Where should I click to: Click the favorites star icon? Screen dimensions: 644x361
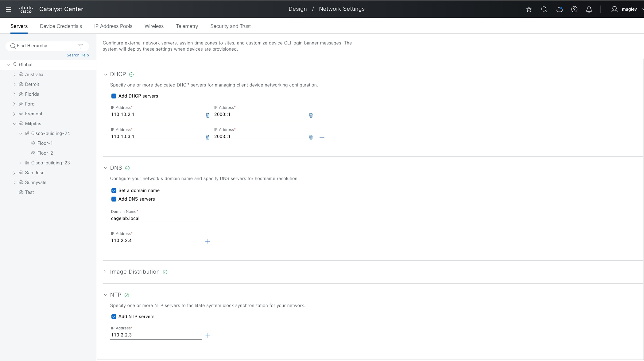(529, 10)
